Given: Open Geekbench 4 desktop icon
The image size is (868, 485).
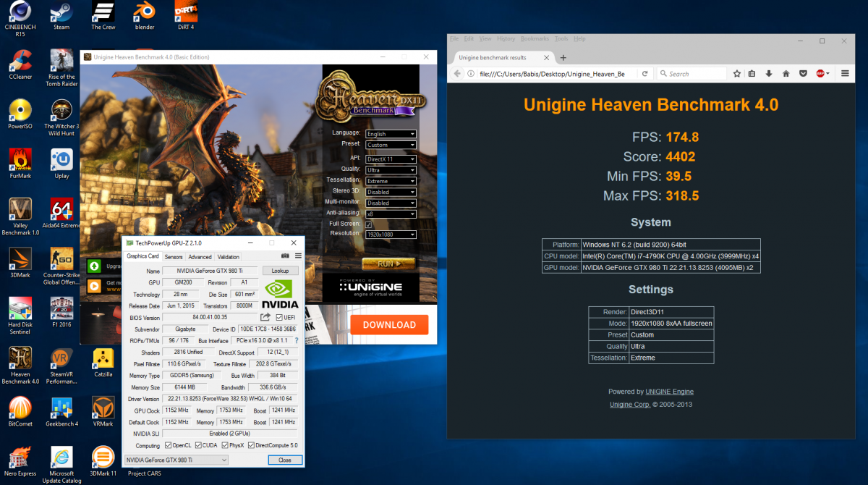Looking at the screenshot, I should point(61,410).
